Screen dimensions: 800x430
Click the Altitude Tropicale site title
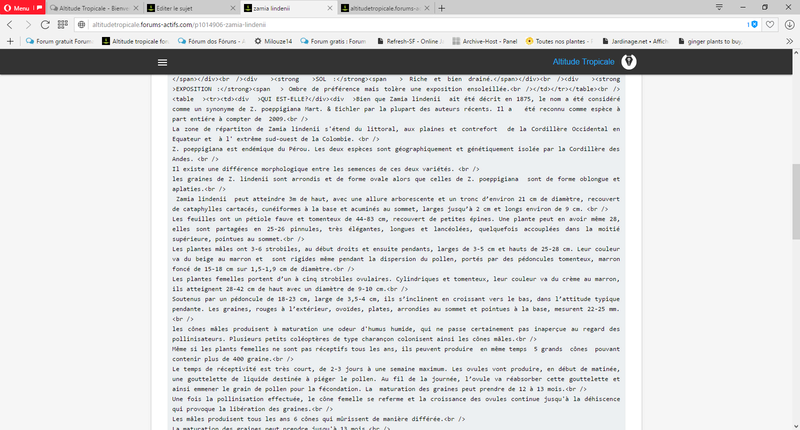[583, 62]
